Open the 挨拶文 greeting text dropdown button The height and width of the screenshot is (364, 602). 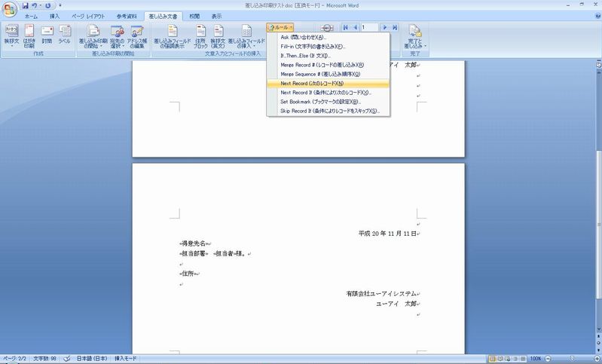coord(11,36)
